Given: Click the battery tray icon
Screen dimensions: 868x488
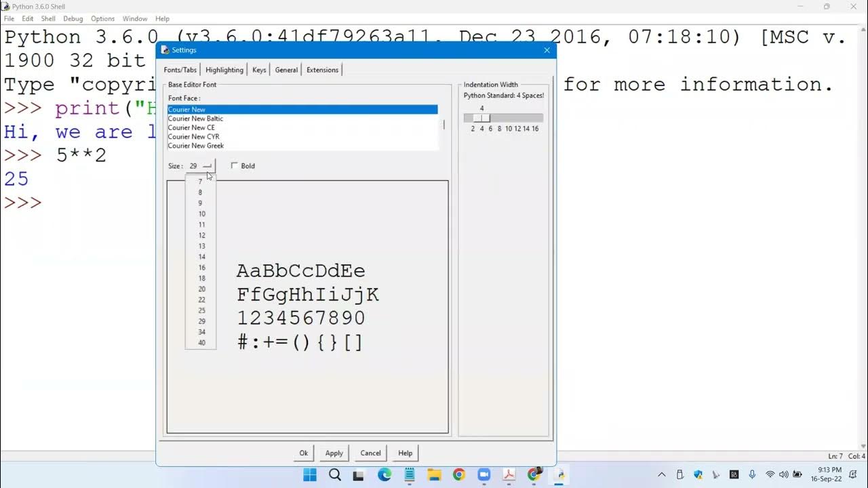Looking at the screenshot, I should [x=797, y=474].
